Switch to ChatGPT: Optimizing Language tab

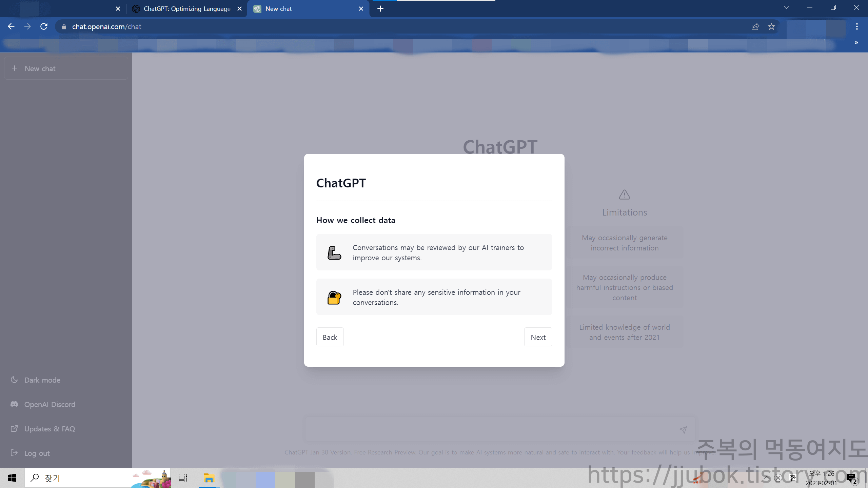186,9
